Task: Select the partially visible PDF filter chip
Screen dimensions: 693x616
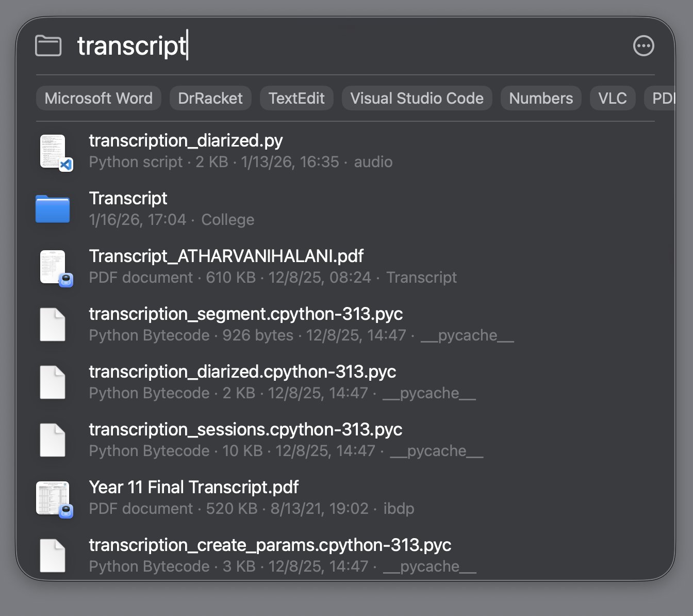Action: point(662,98)
